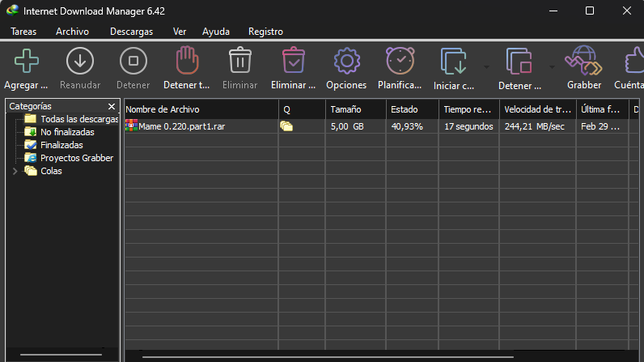
Task: Expand the Colas tree node
Action: pyautogui.click(x=14, y=171)
